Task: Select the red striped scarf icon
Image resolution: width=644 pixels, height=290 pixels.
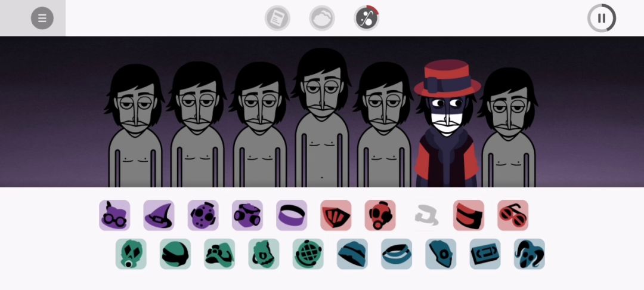Action: click(x=469, y=215)
